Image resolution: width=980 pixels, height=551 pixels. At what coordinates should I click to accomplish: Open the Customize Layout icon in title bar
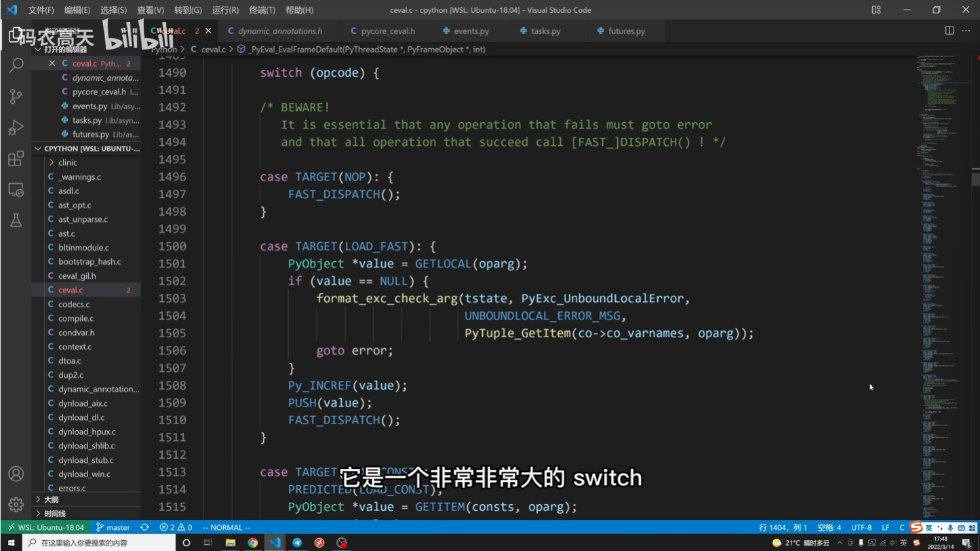click(x=876, y=10)
